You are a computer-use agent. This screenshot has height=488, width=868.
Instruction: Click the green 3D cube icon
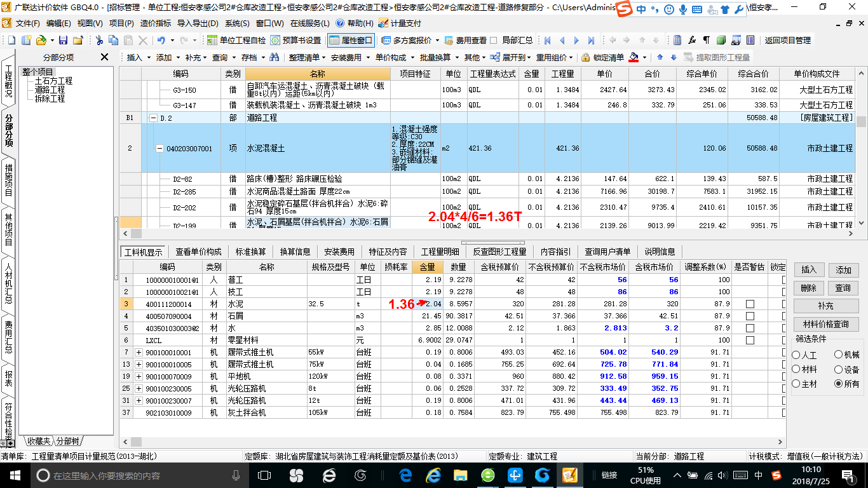(721, 40)
